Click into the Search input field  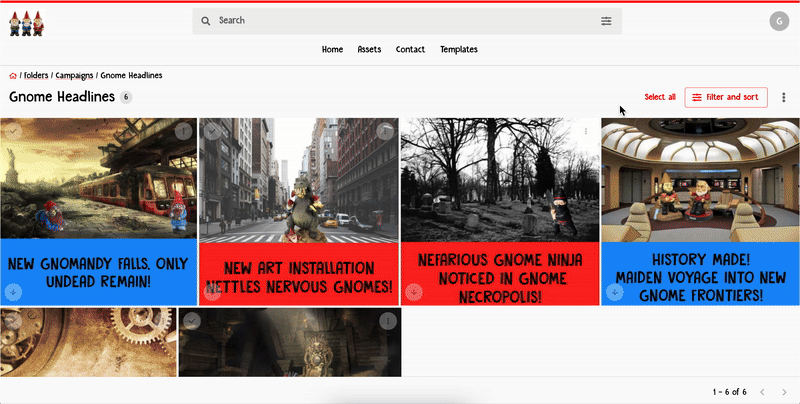[x=400, y=21]
